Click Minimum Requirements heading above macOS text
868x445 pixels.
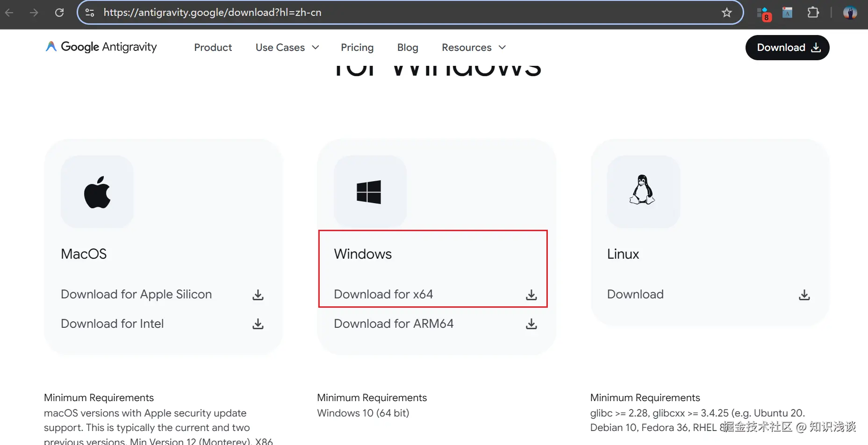point(99,398)
